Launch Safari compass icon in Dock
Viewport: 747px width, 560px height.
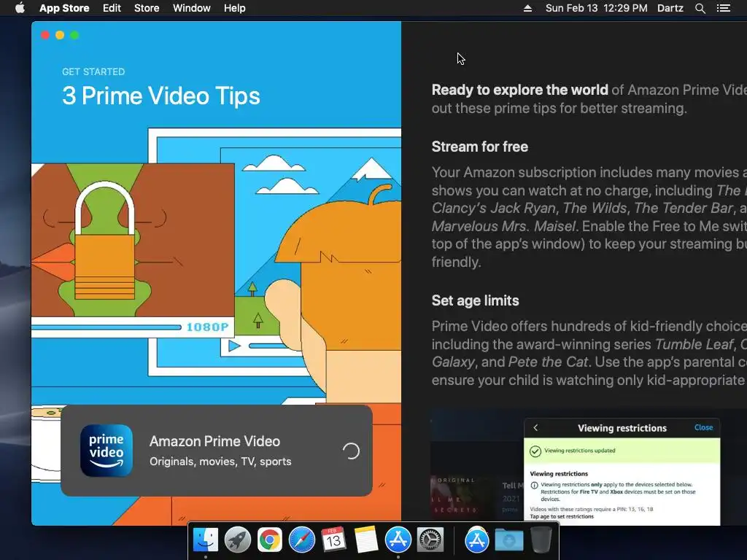coord(301,540)
